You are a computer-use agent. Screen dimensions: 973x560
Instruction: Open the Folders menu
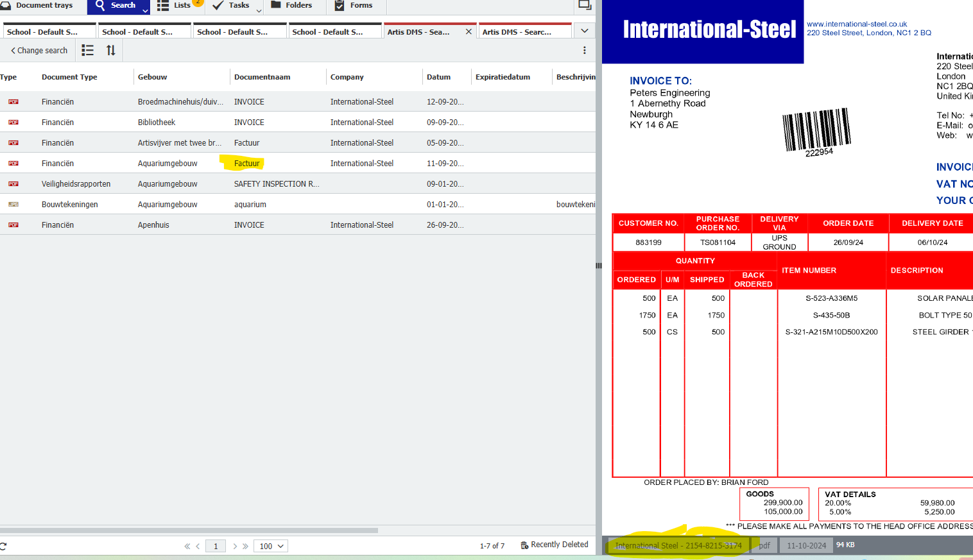tap(291, 5)
